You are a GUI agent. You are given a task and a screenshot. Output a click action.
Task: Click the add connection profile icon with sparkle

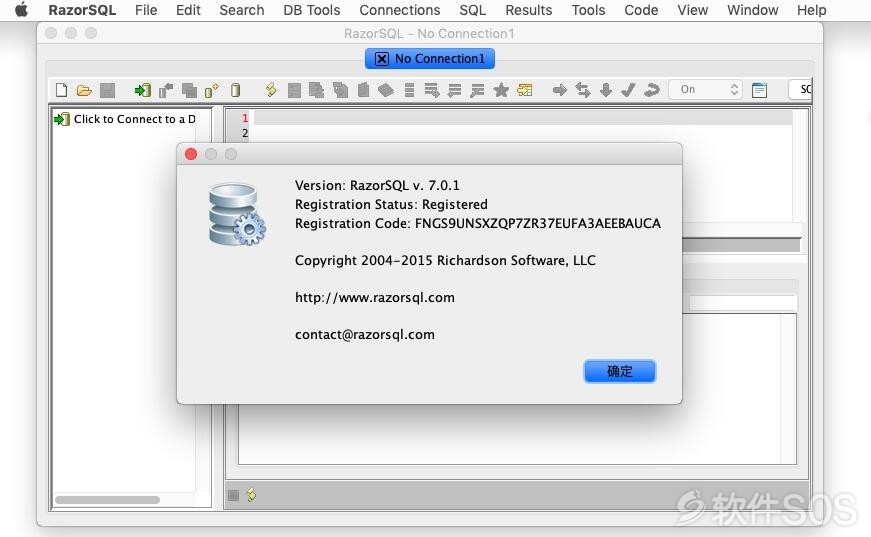[212, 89]
